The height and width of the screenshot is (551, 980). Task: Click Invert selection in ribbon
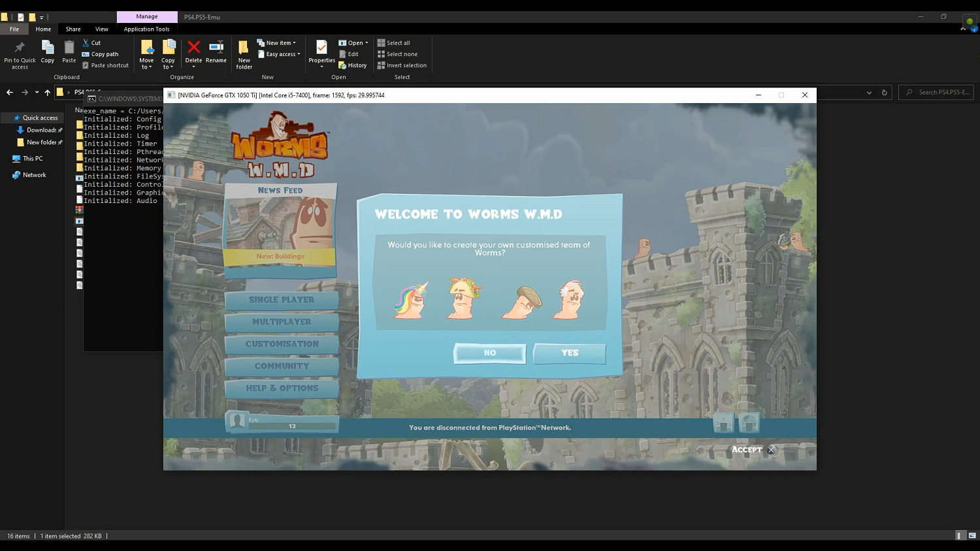click(x=402, y=65)
